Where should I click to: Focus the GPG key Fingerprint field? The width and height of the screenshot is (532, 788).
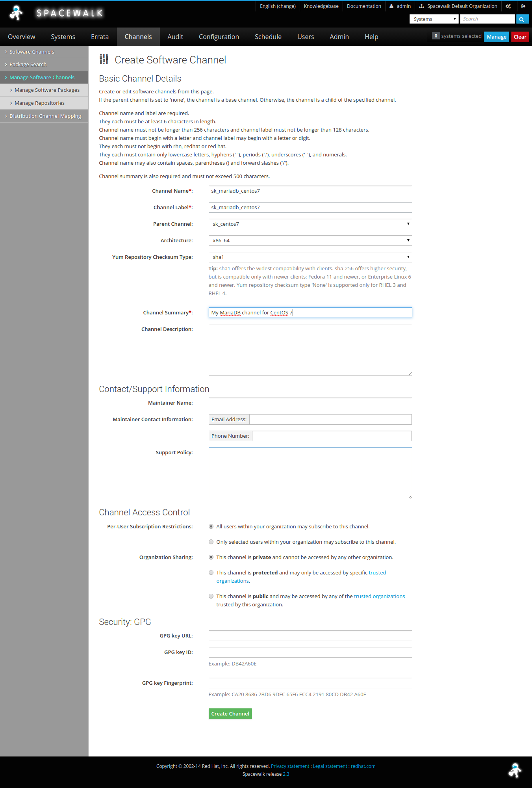coord(310,683)
